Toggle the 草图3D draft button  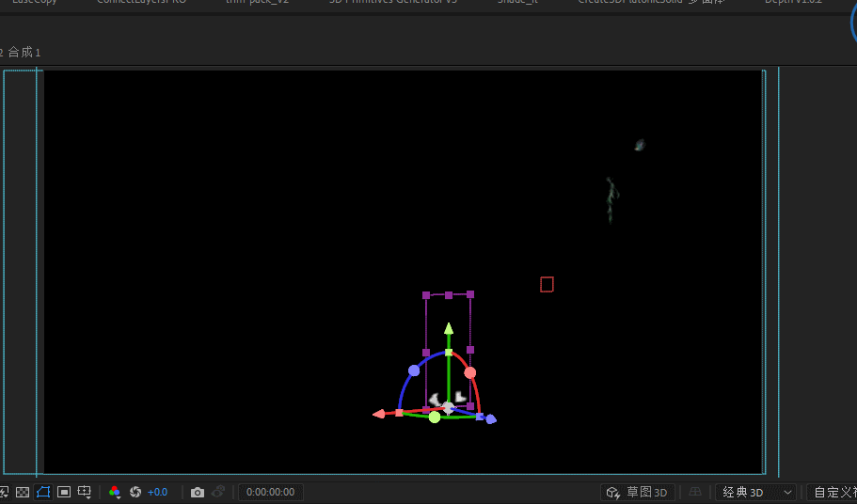click(637, 492)
